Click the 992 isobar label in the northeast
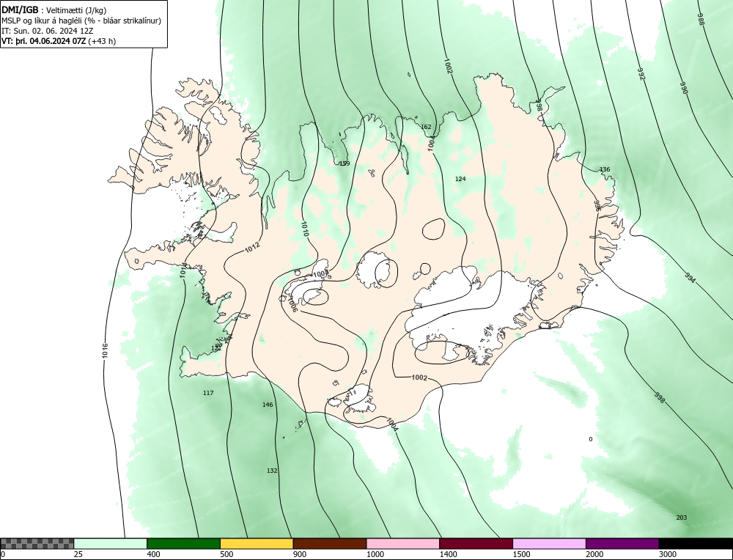This screenshot has height=560, width=733. pyautogui.click(x=641, y=74)
